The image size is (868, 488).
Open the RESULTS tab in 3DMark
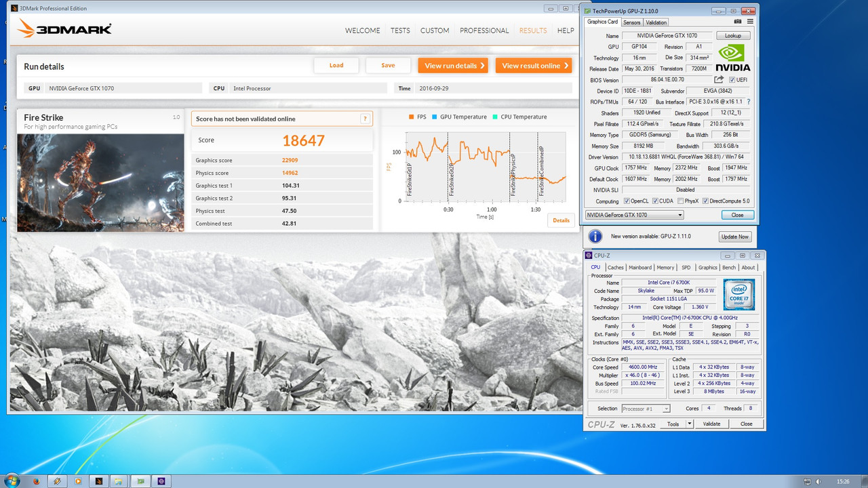[533, 30]
